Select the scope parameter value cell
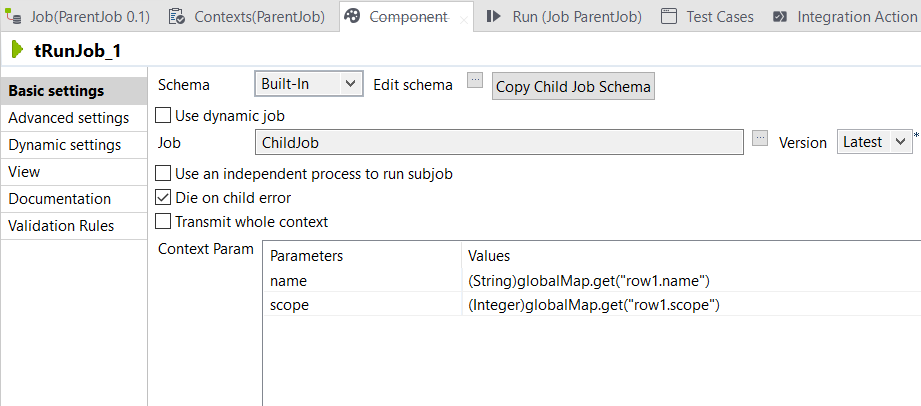The image size is (921, 406). [594, 305]
